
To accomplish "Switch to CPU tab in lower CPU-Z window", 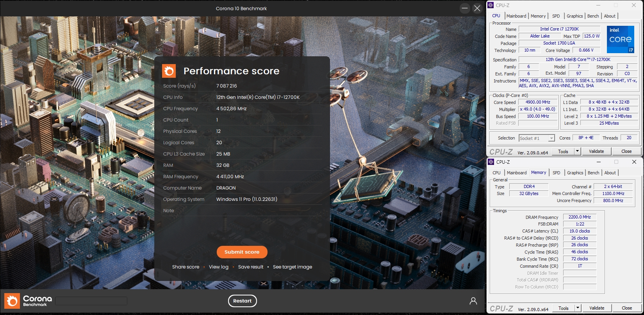I will [497, 173].
